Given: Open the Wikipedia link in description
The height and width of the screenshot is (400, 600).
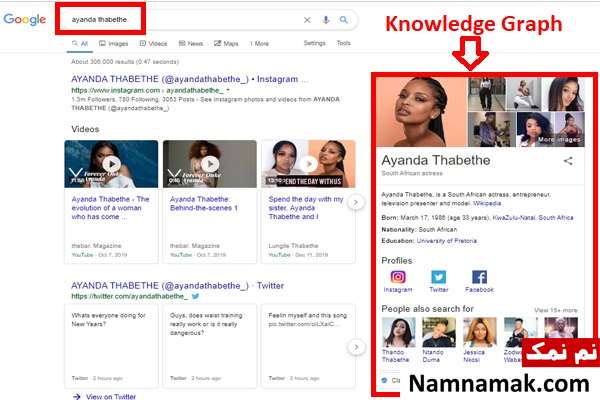Looking at the screenshot, I should point(487,203).
